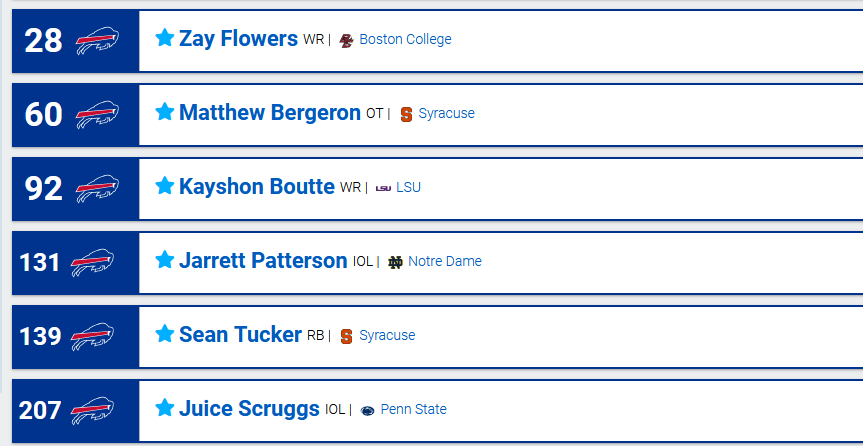Follow the Notre Dame school link

(445, 261)
